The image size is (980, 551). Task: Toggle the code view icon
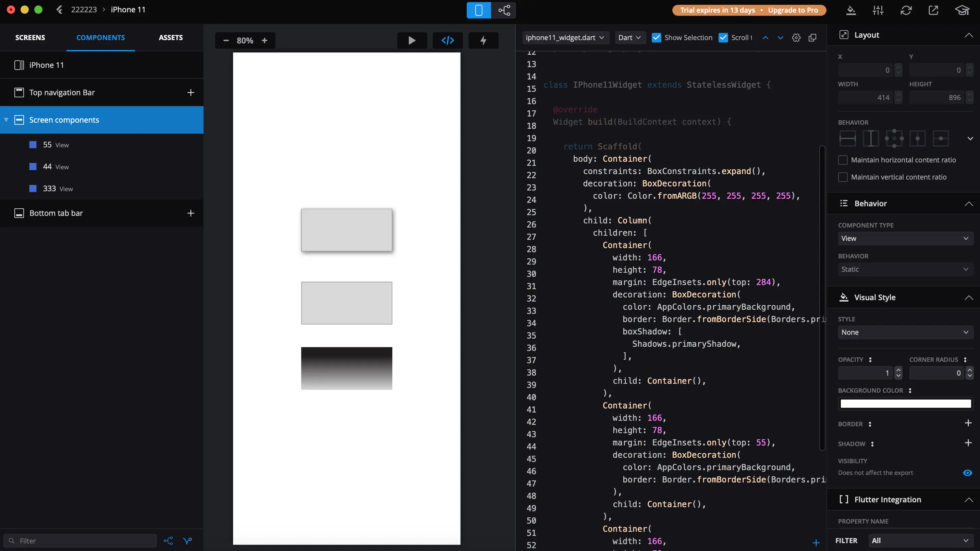(448, 40)
